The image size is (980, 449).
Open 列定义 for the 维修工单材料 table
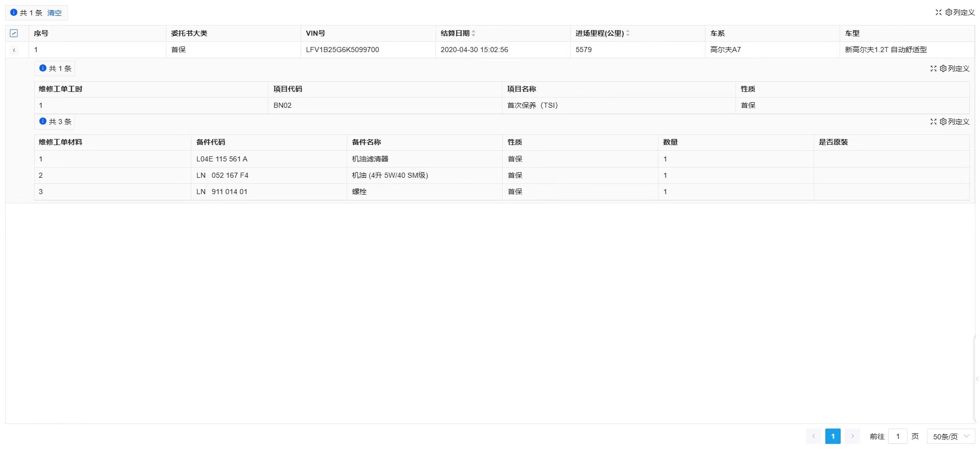tap(954, 122)
